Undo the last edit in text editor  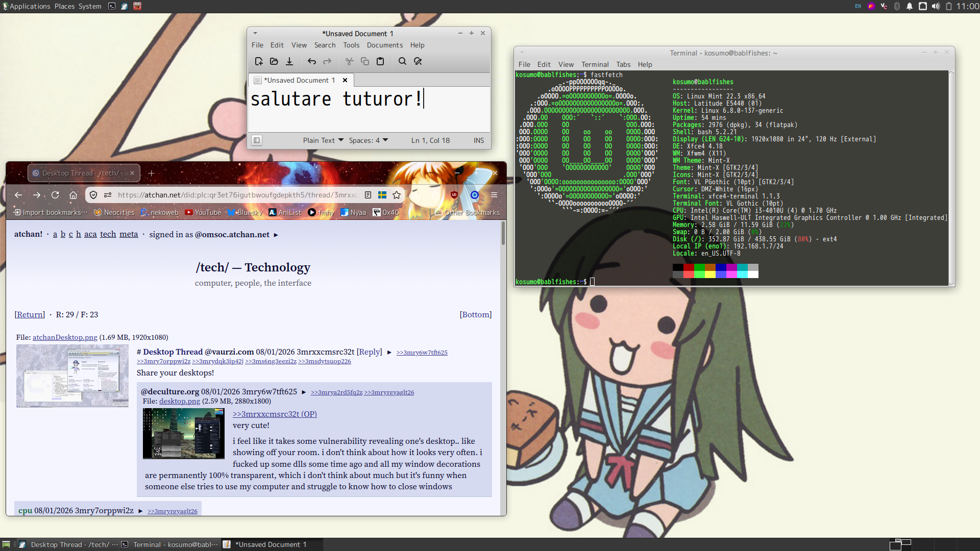pos(312,61)
